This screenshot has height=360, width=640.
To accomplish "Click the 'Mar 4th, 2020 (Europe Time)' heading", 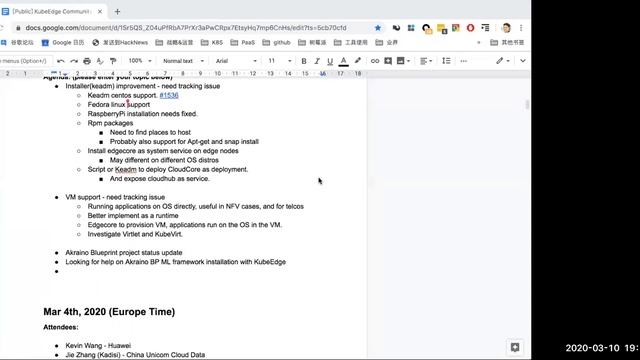I will [109, 312].
